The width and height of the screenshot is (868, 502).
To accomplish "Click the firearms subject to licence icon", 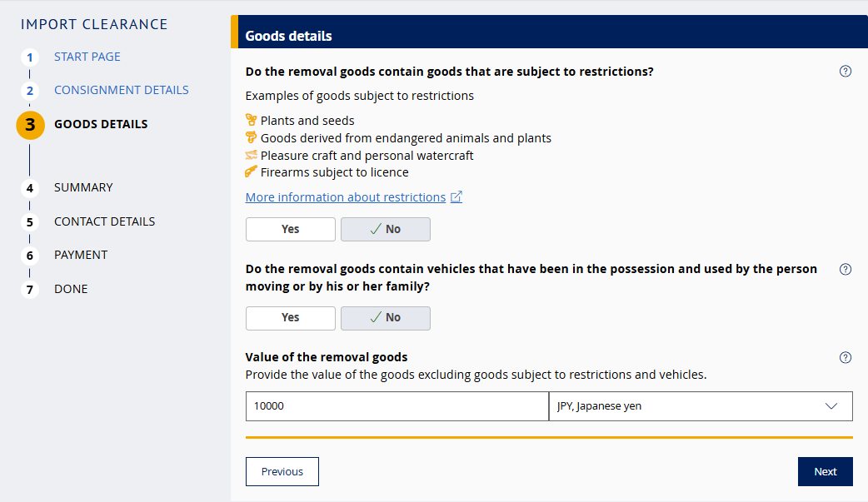I will coord(251,173).
